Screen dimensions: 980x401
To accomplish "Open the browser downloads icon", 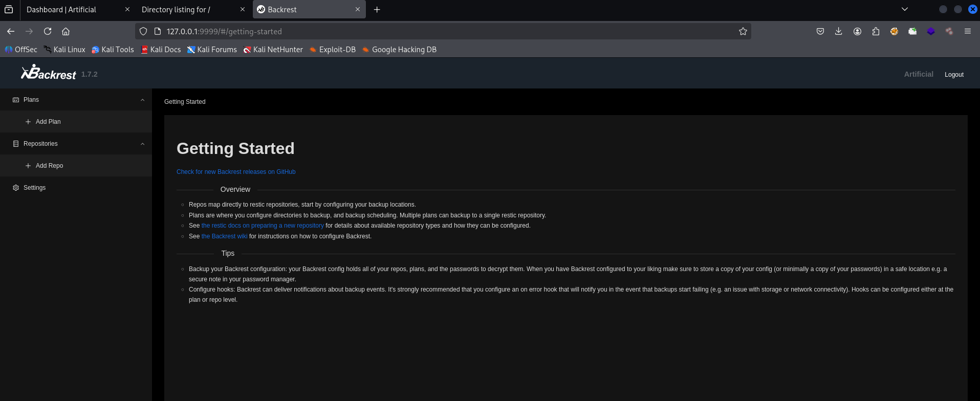I will pyautogui.click(x=838, y=31).
